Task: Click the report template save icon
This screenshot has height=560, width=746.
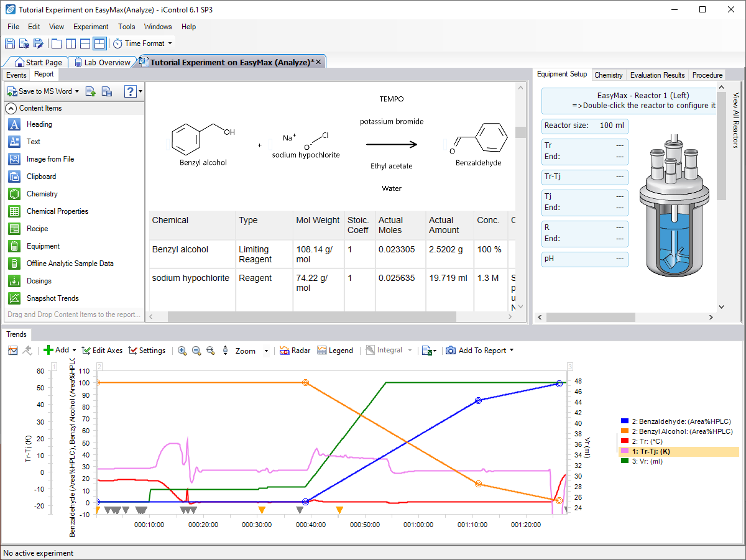Action: tap(107, 91)
